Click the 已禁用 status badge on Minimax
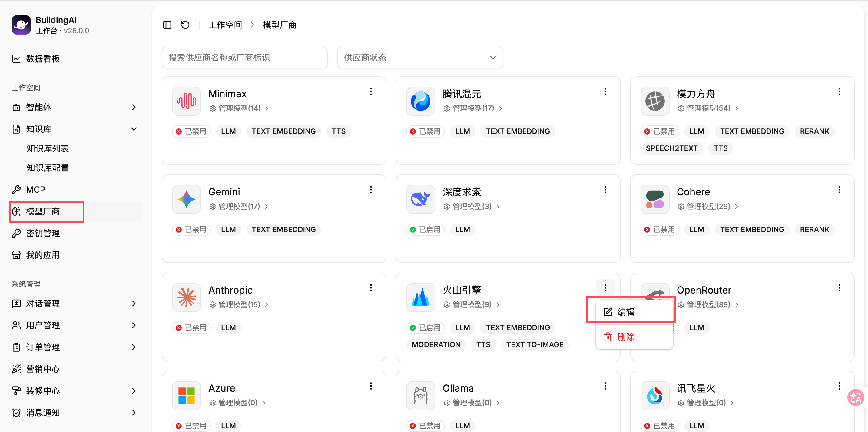Screen dimensions: 868x432 [x=191, y=131]
